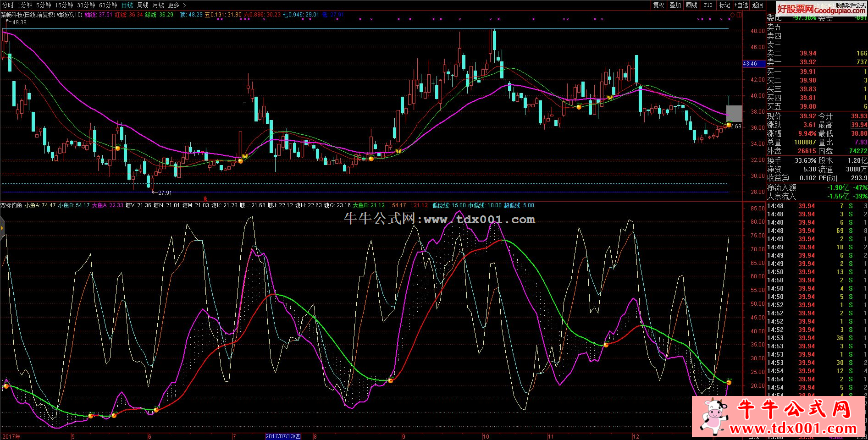This screenshot has height=440, width=868.
Task: Click the 收益(三) 0.102 field
Action: [x=791, y=178]
